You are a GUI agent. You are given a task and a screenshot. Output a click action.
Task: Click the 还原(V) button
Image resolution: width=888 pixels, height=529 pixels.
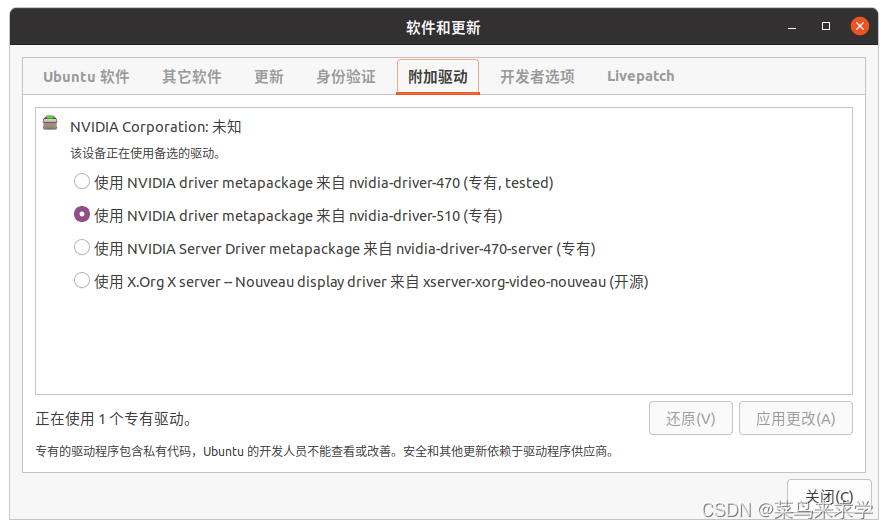(x=690, y=419)
